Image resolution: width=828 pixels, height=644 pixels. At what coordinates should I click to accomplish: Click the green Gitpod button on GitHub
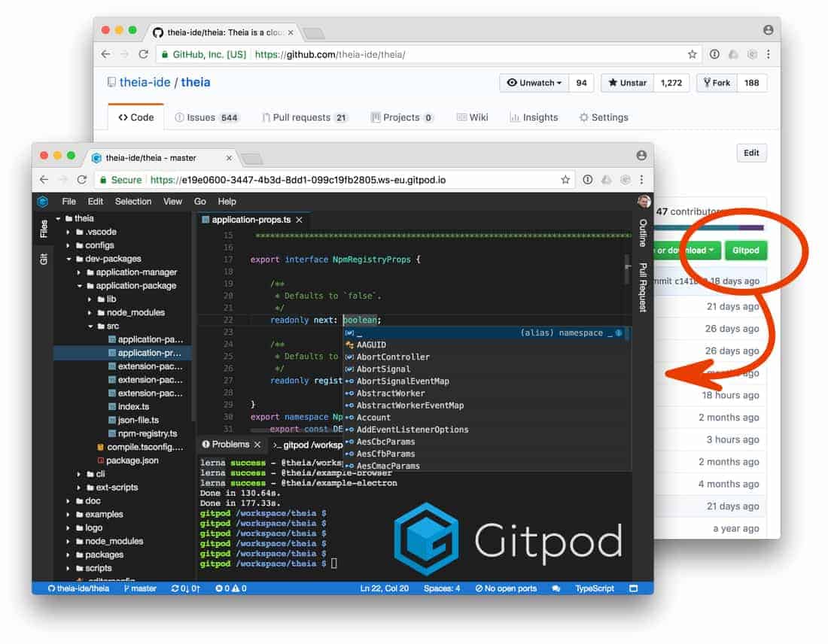coord(746,251)
